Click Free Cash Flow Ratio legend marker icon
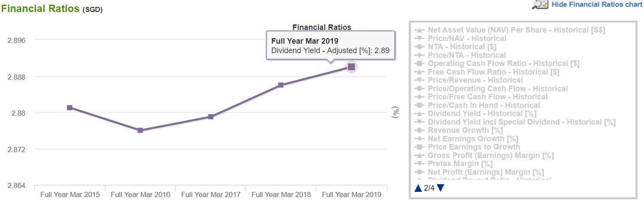Screen dimensions: 644x203 [420, 72]
